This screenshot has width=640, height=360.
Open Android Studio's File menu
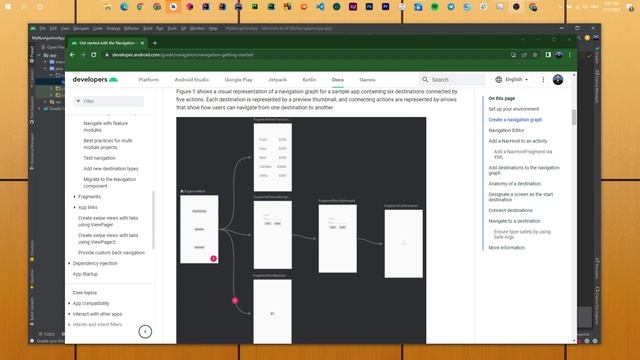coord(42,29)
